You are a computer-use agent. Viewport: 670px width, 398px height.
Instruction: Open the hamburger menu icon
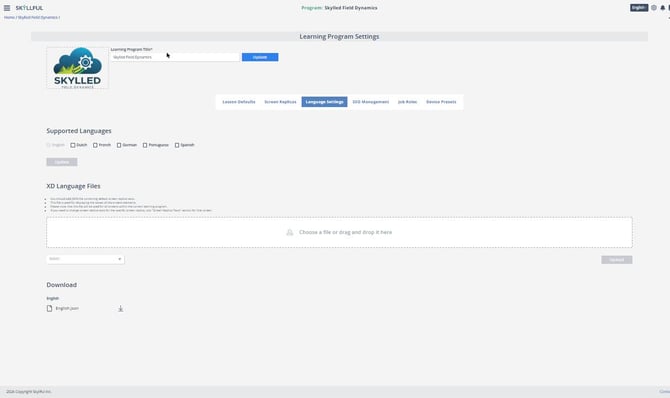click(7, 8)
